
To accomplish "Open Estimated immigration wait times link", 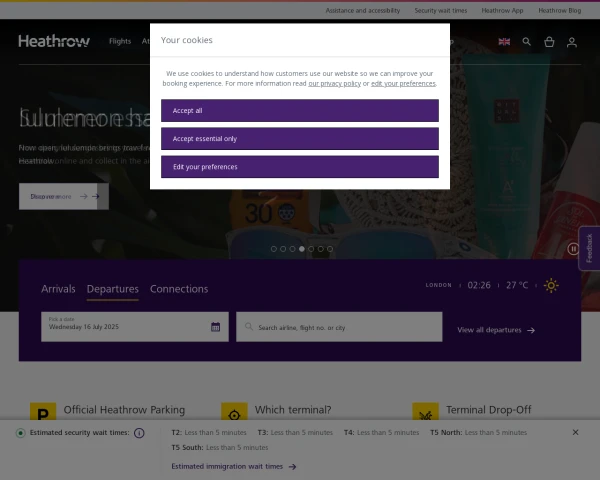I will (234, 467).
